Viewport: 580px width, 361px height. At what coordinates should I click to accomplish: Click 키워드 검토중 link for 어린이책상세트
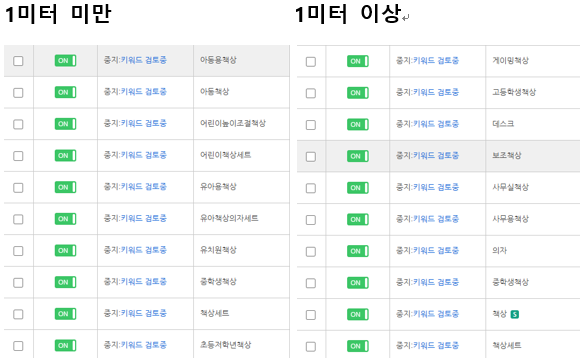pyautogui.click(x=144, y=155)
